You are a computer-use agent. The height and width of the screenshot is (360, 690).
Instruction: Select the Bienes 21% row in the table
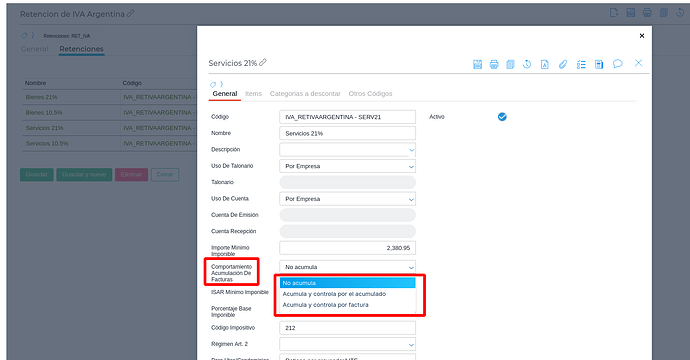click(x=110, y=97)
